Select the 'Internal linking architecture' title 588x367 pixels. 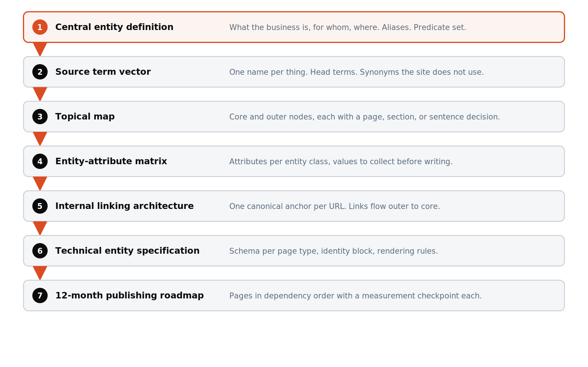click(x=124, y=206)
